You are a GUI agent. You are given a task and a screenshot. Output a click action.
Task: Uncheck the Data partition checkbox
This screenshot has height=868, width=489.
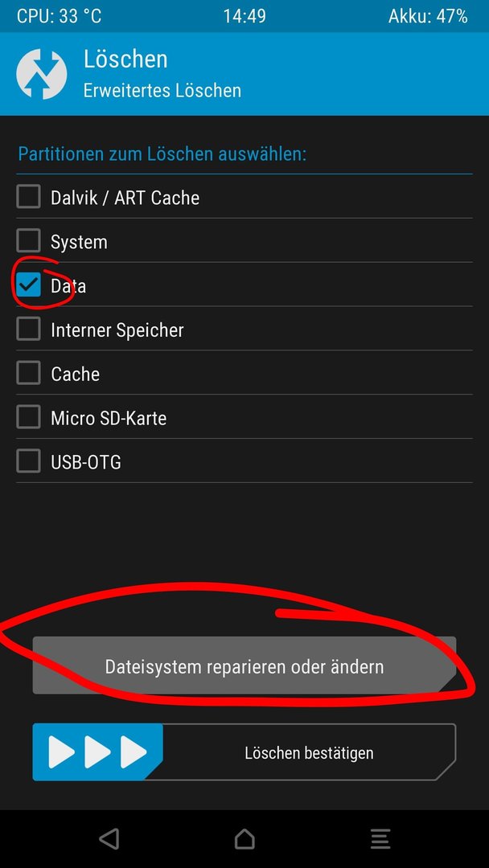28,285
